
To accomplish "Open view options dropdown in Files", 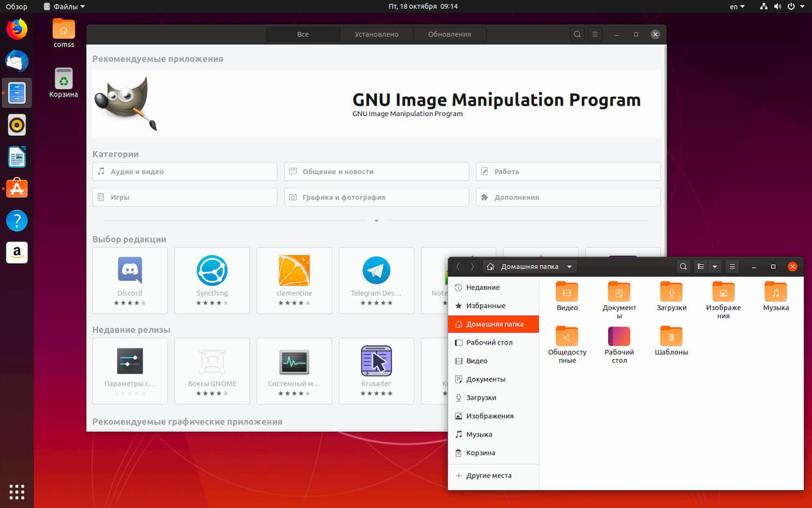I will click(x=715, y=266).
